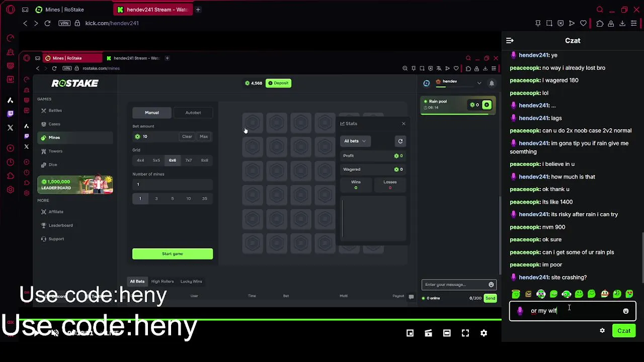The height and width of the screenshot is (362, 644).
Task: Clear the bet amount
Action: coord(187,137)
